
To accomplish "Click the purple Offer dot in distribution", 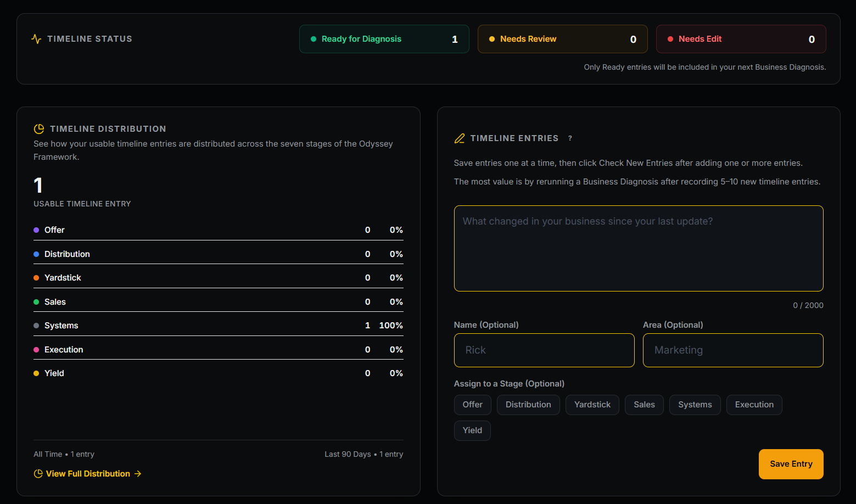I will coord(36,230).
